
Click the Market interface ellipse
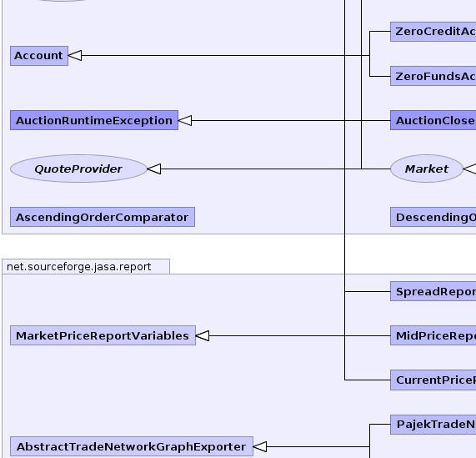pos(427,169)
